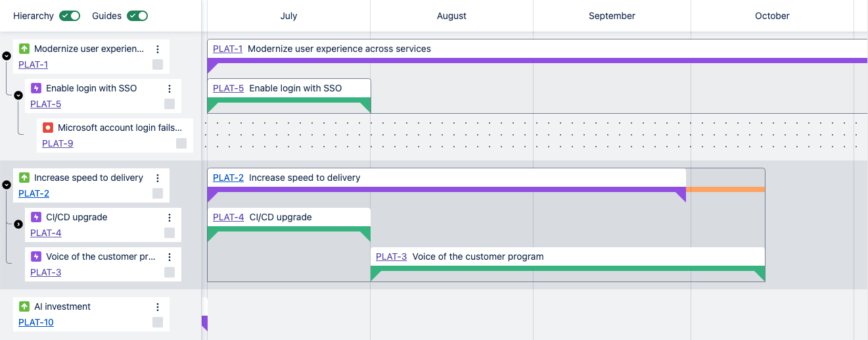Open the PLAT-10 link in the sidebar
Viewport: 868px width, 340px height.
point(36,322)
